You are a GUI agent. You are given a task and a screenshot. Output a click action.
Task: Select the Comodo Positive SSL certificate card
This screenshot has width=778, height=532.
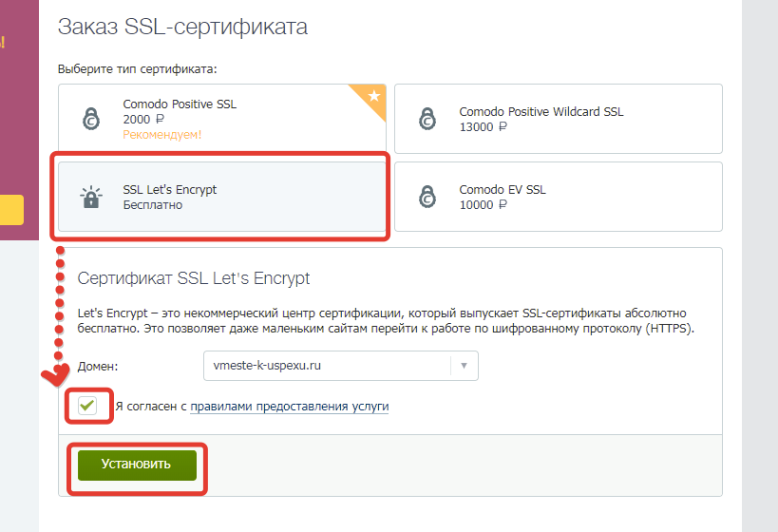[221, 119]
